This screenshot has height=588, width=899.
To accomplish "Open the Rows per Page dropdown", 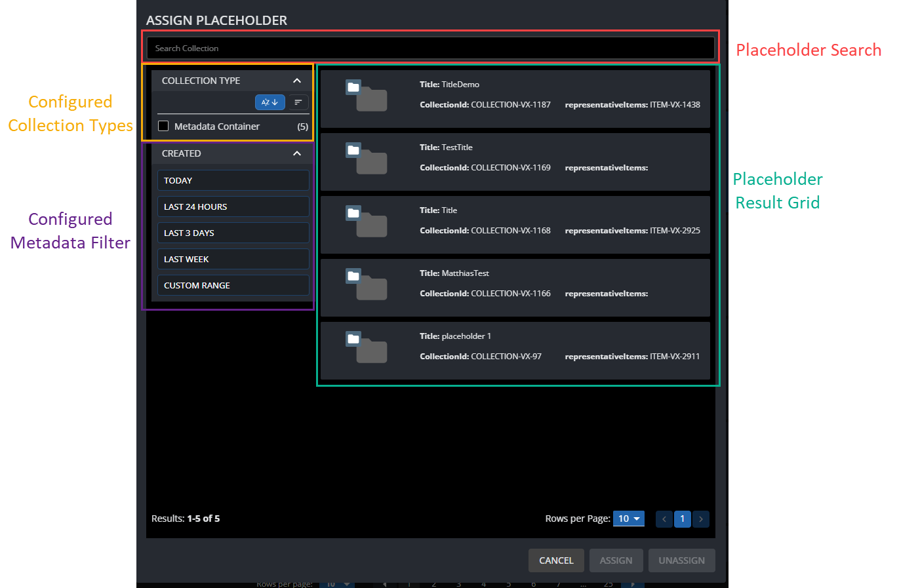I will click(628, 519).
